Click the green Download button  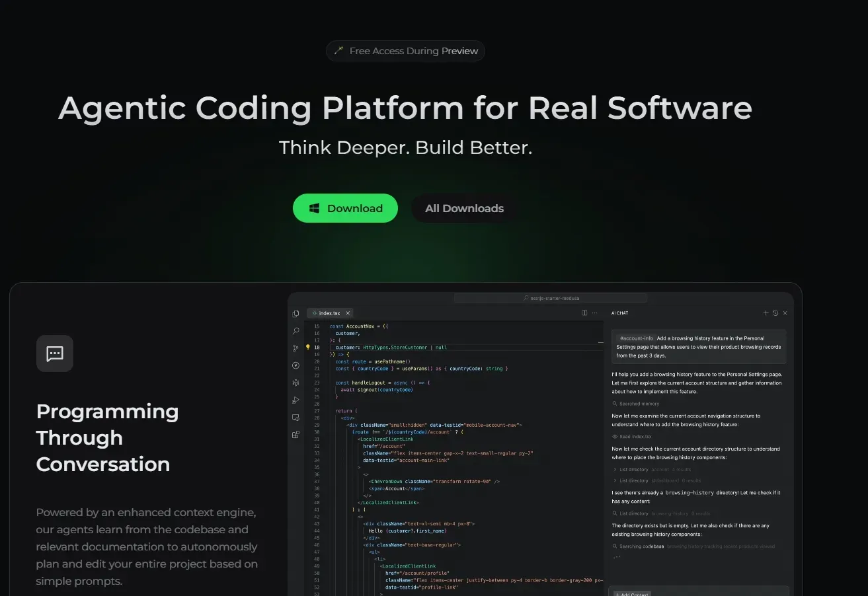click(345, 208)
